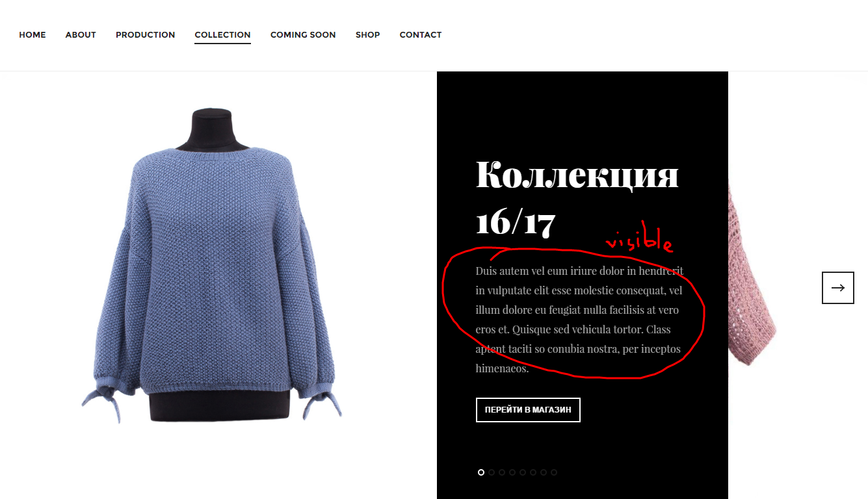The image size is (868, 499).
Task: Select the COLLECTION navigation tab
Action: point(223,35)
